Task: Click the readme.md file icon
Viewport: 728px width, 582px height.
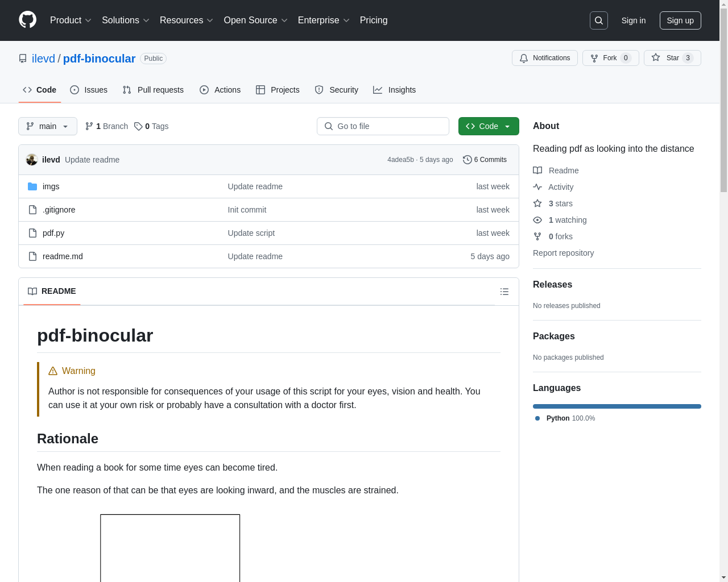Action: point(32,256)
